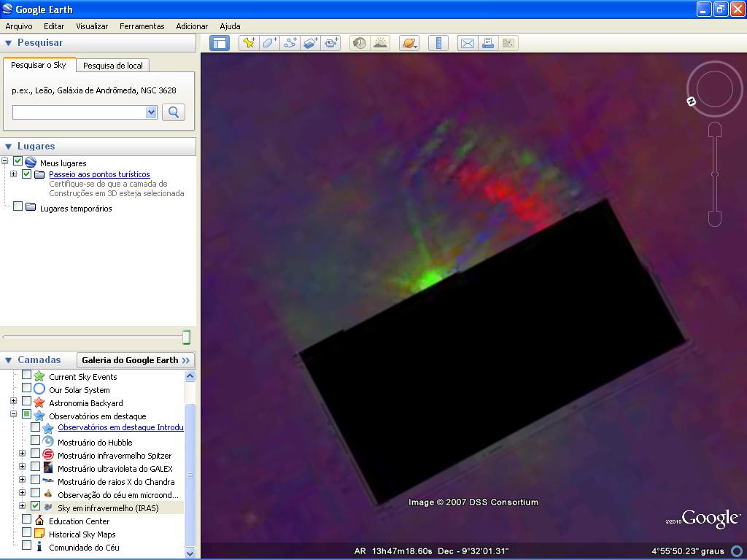Click the Astronomia Backyard star icon
This screenshot has height=560, width=747.
click(x=39, y=402)
